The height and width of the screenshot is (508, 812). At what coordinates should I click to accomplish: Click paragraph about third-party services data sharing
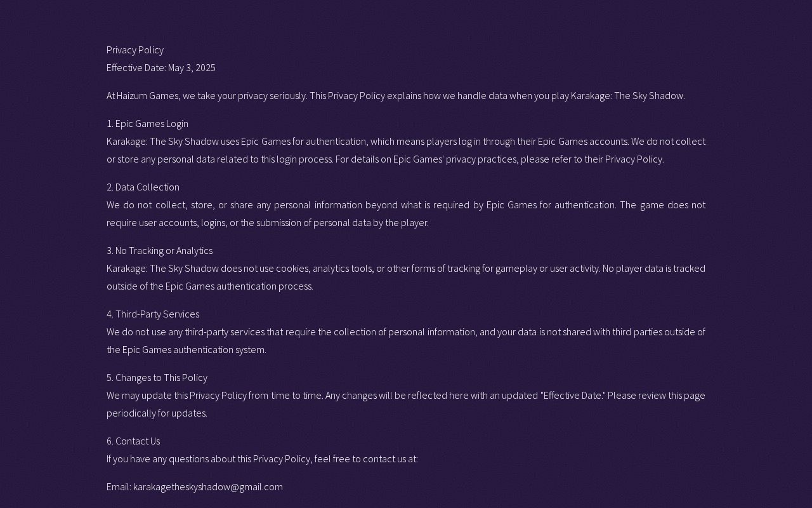pyautogui.click(x=405, y=340)
